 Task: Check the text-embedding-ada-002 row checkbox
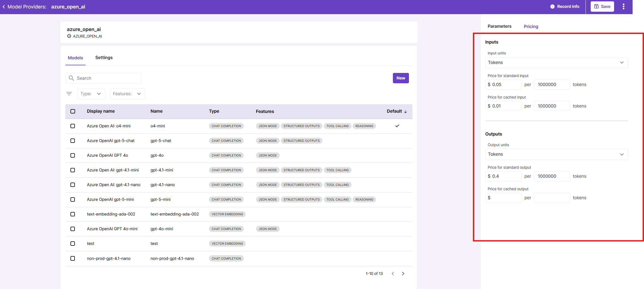73,214
